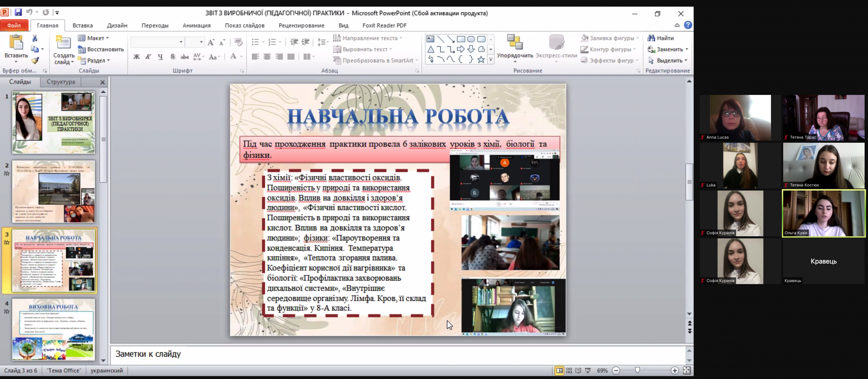Open the font name combo box
The height and width of the screenshot is (379, 868).
click(157, 42)
